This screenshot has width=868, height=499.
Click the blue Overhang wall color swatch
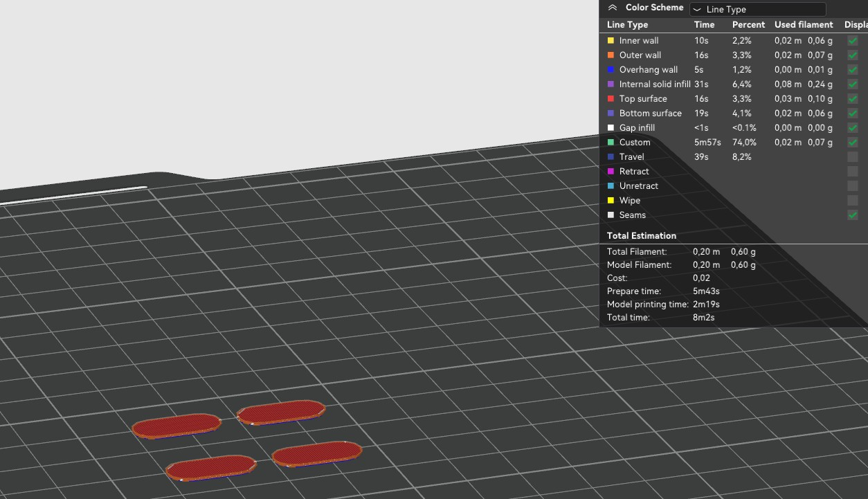(x=611, y=70)
